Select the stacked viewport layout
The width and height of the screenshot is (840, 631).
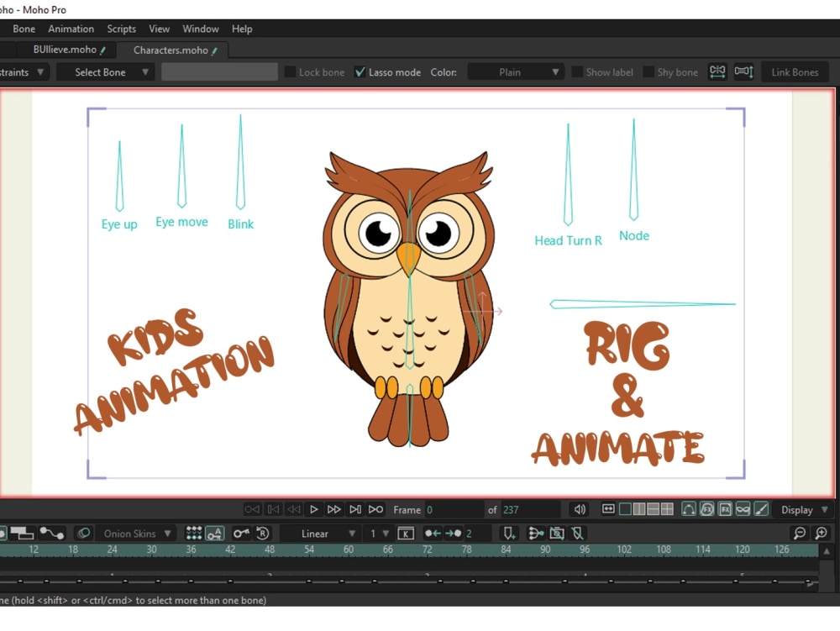[653, 509]
